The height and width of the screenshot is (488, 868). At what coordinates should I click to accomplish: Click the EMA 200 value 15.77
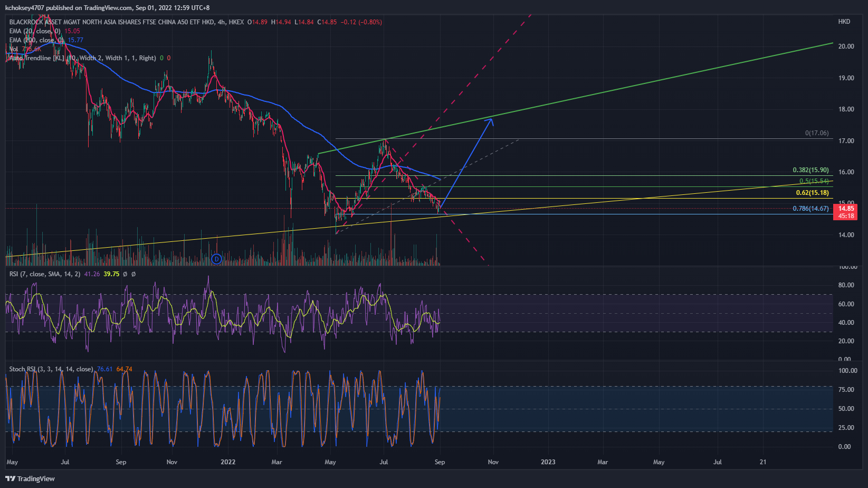75,40
